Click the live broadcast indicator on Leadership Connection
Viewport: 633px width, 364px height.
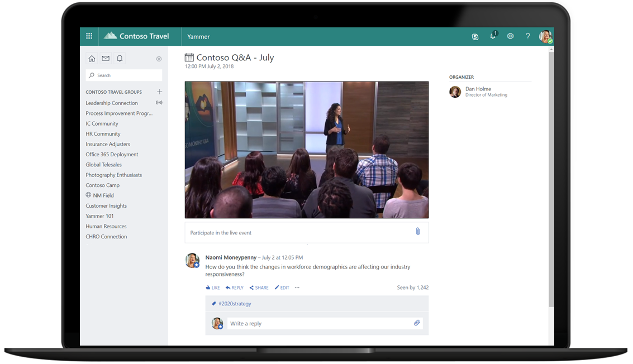[x=159, y=103]
